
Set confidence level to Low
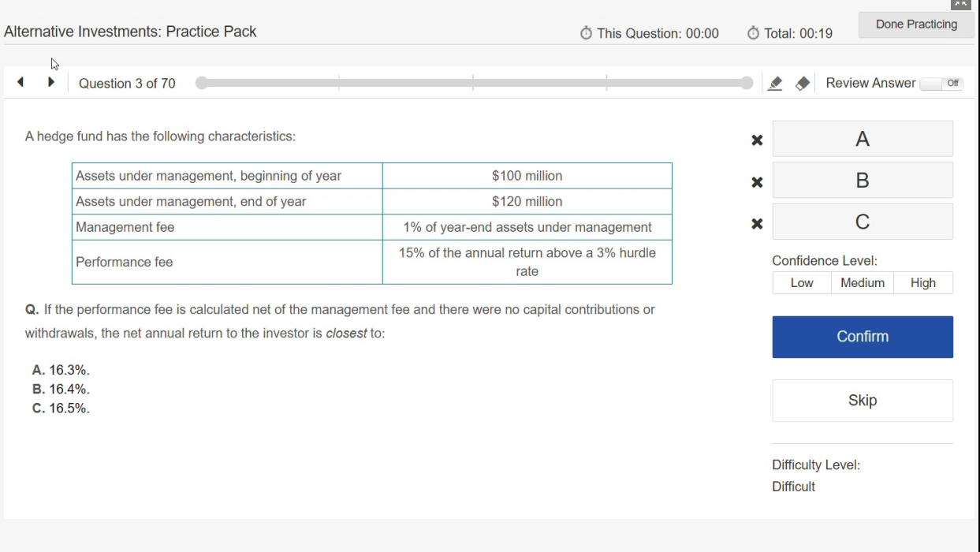[x=801, y=283]
